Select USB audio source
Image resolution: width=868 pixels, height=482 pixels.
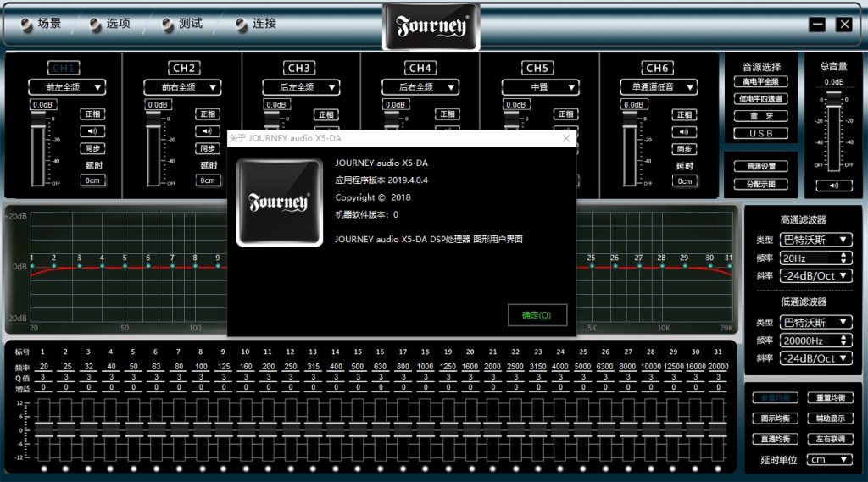point(760,133)
